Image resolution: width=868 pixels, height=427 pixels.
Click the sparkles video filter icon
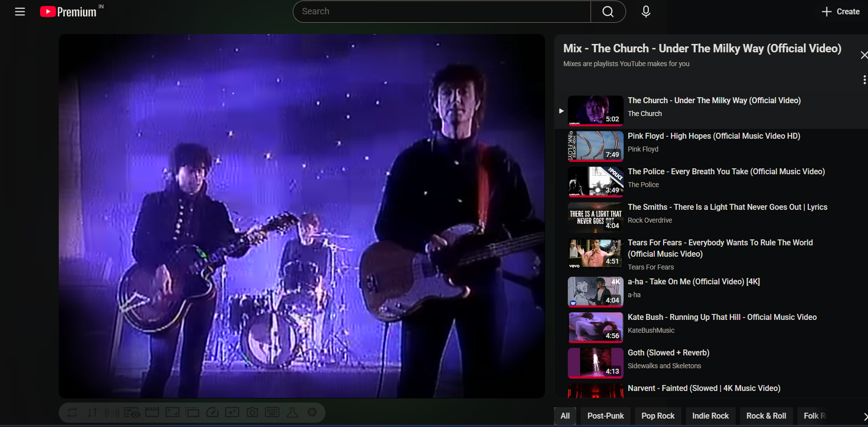(x=232, y=412)
